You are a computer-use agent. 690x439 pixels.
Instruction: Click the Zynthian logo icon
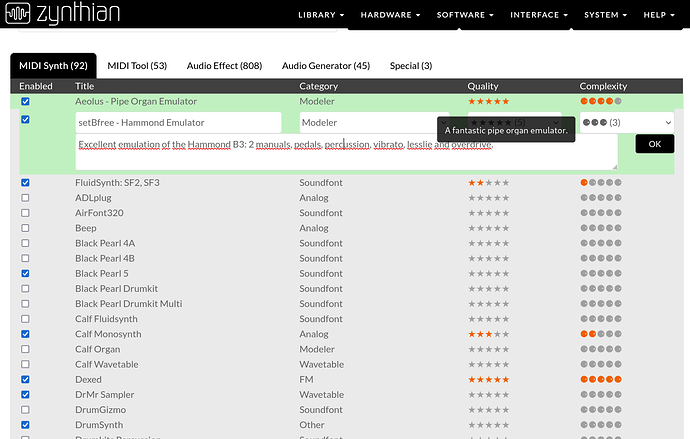[x=18, y=13]
